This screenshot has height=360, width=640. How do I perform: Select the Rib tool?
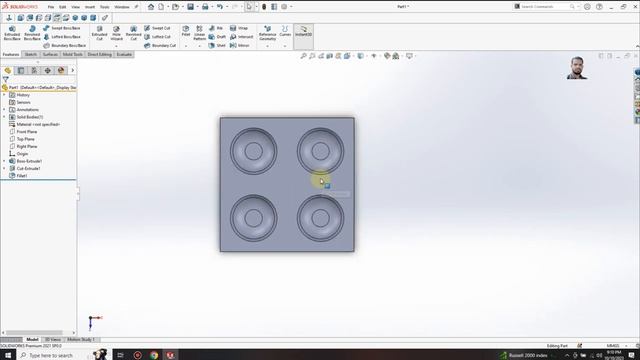[x=216, y=28]
